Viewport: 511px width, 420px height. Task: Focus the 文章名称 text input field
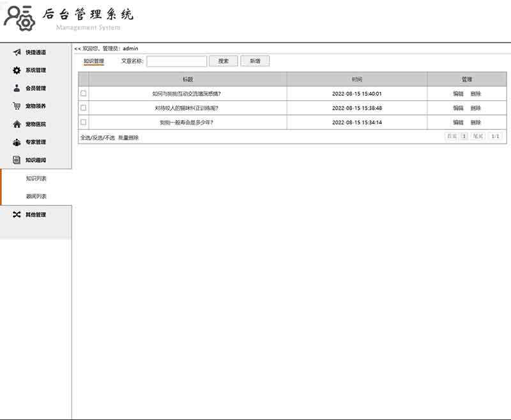[177, 61]
